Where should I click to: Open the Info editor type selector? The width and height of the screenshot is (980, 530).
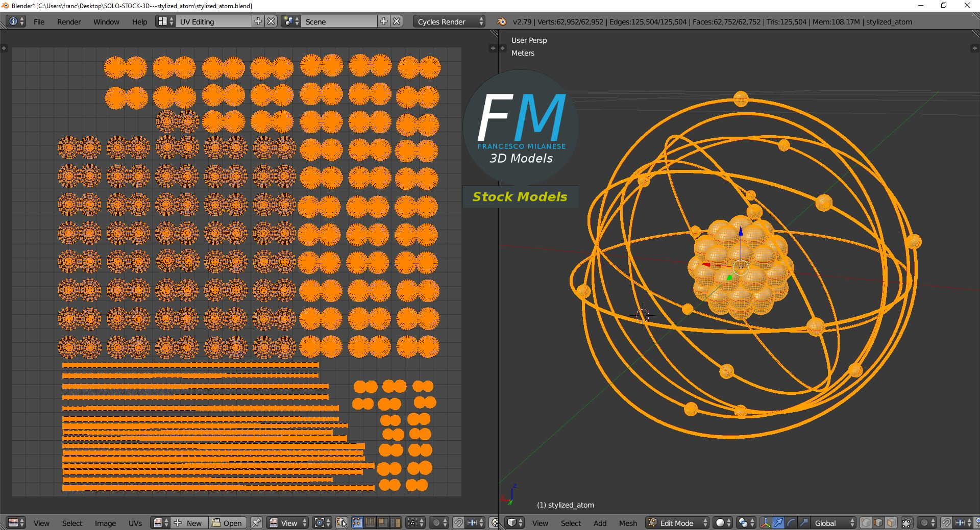pyautogui.click(x=16, y=21)
